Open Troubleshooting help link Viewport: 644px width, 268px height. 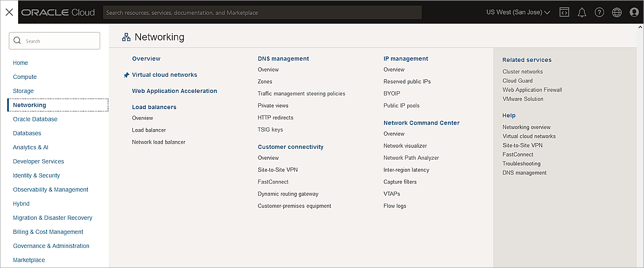click(x=521, y=163)
